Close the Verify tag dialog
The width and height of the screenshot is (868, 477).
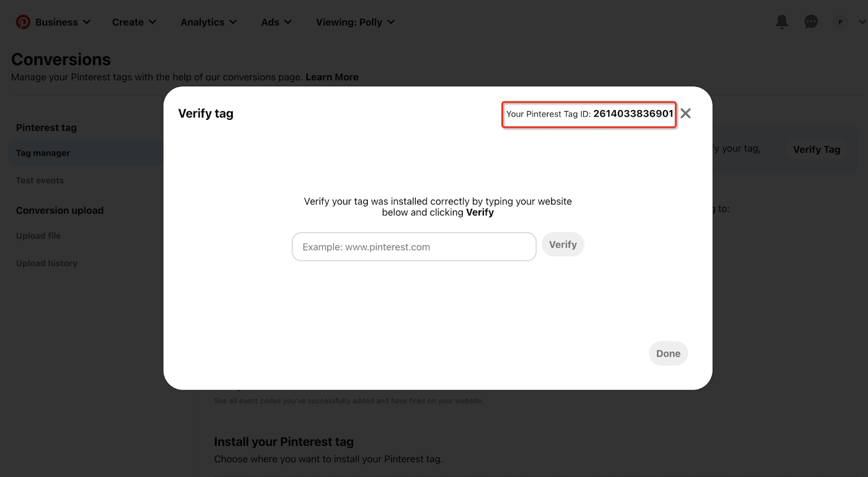point(686,113)
